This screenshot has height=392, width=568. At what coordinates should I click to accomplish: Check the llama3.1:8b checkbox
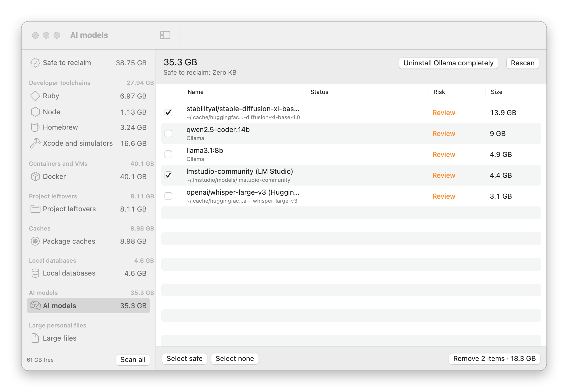[x=168, y=154]
